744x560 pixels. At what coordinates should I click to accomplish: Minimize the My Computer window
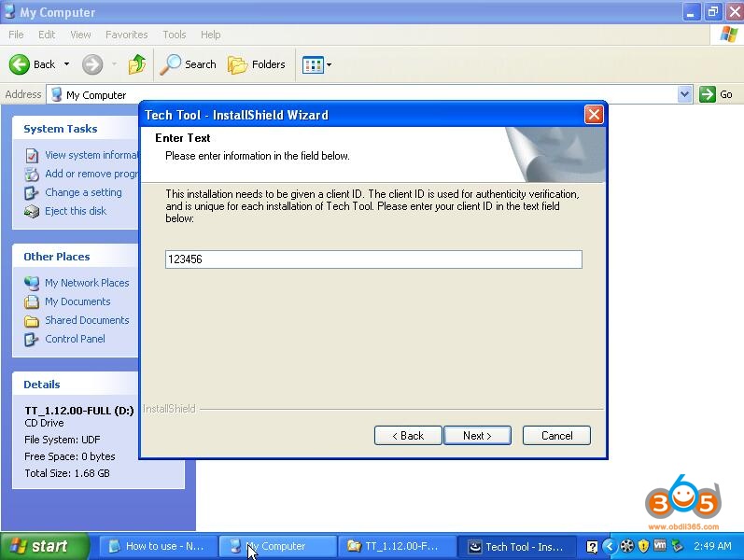[691, 12]
